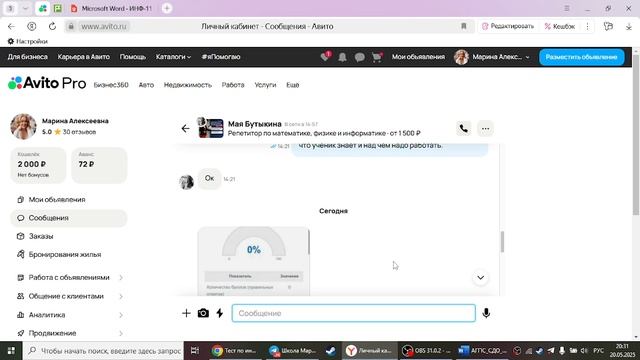Open quick replies lightning icon
Viewport: 640px width, 360px height.
pyautogui.click(x=220, y=313)
